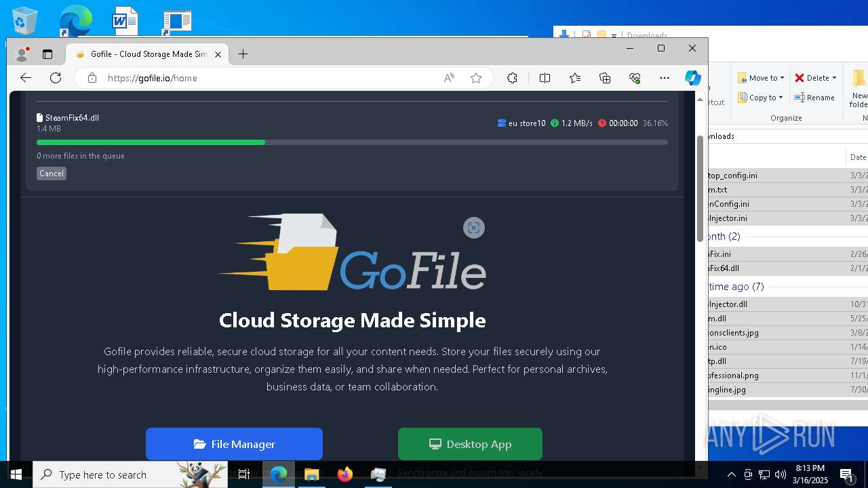Click the visual search icon on logo
Screen dimensions: 868x488
point(474,228)
